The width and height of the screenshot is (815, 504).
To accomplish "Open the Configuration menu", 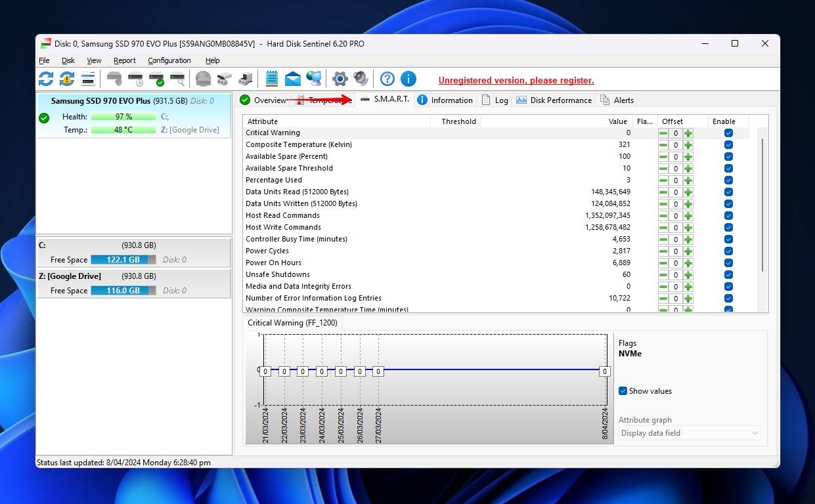I will [169, 60].
